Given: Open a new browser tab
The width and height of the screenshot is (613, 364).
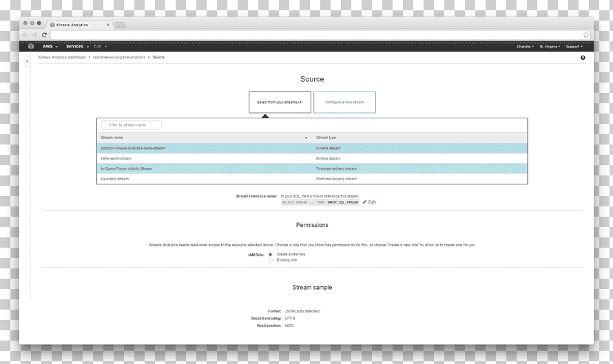Looking at the screenshot, I should point(121,25).
